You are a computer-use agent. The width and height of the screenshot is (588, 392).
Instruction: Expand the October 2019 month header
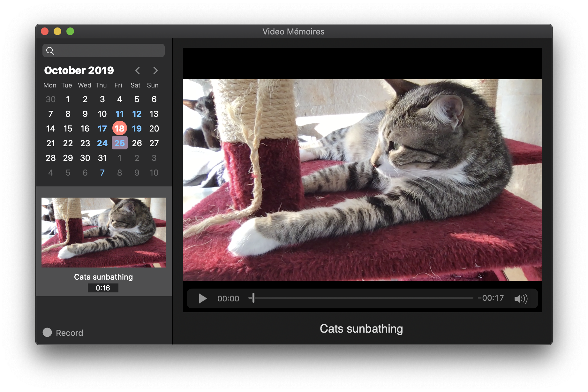click(79, 70)
